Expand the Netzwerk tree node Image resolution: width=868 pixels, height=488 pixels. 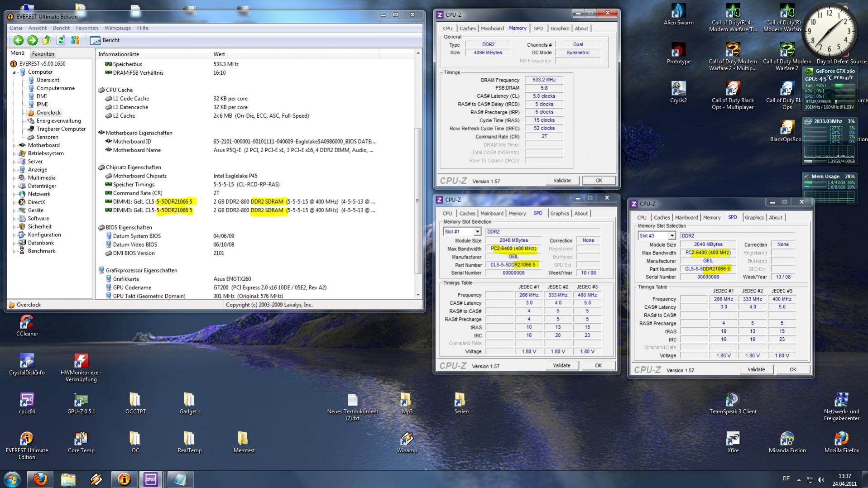click(x=14, y=194)
